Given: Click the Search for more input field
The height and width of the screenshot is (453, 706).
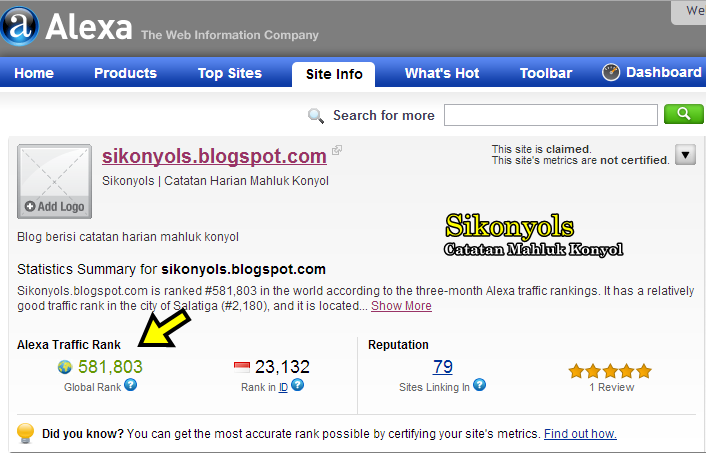Looking at the screenshot, I should tap(551, 115).
